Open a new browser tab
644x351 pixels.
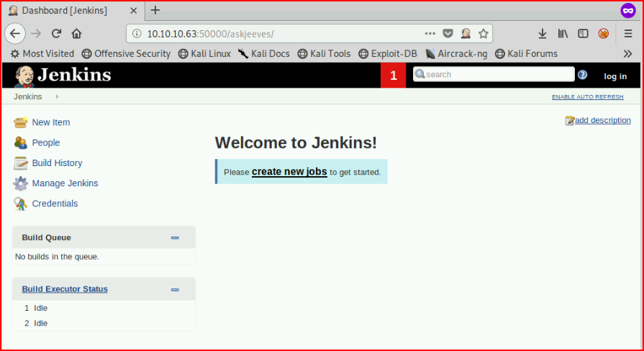tap(155, 10)
